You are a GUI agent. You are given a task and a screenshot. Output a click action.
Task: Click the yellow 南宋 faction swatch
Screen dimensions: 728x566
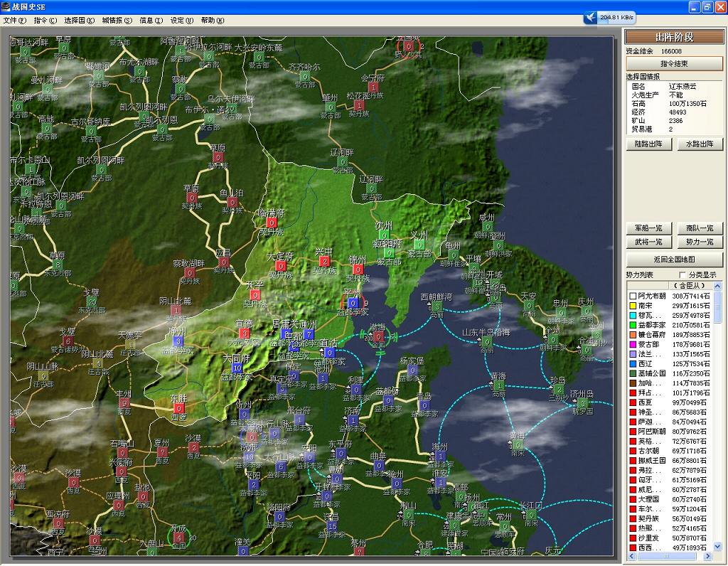coord(632,305)
